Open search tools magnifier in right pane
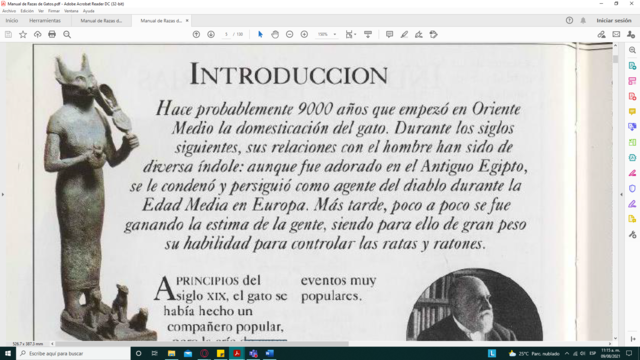The width and height of the screenshot is (640, 360). [632, 50]
